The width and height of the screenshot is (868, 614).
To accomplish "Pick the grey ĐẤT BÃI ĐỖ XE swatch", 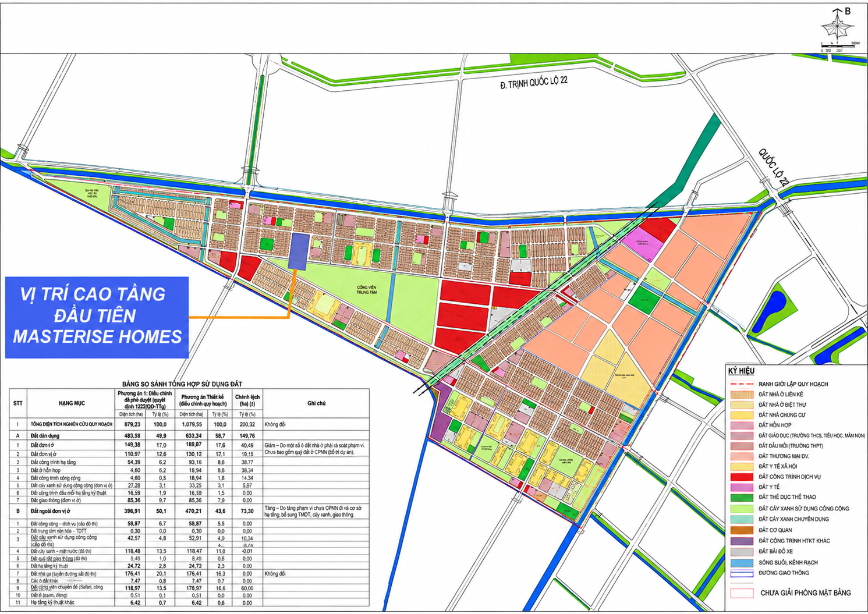I will tap(742, 551).
